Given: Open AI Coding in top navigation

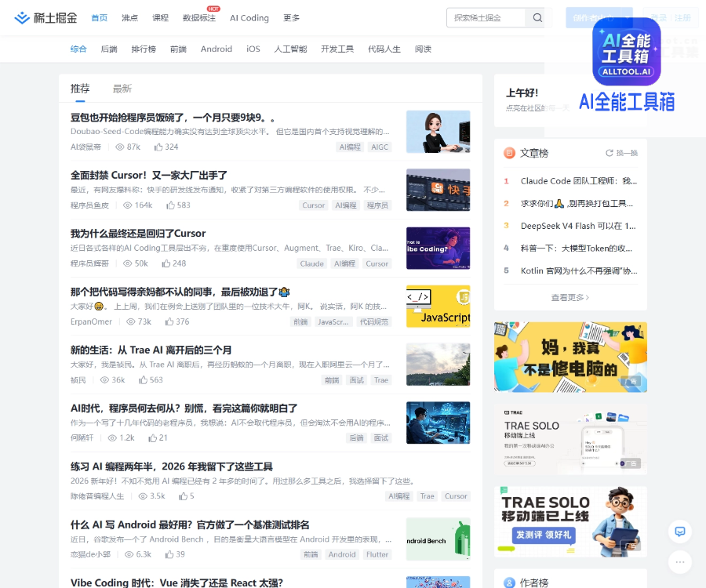Looking at the screenshot, I should click(x=249, y=18).
